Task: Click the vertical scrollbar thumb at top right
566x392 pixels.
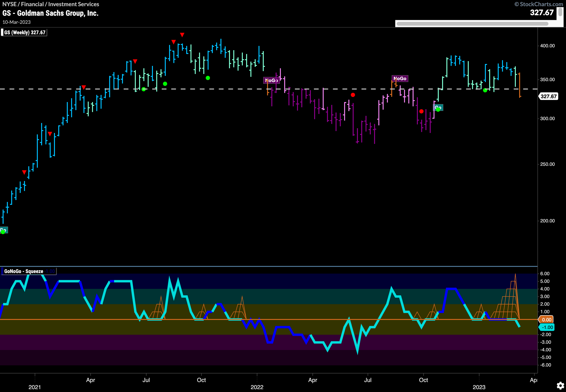Action: 560,12
